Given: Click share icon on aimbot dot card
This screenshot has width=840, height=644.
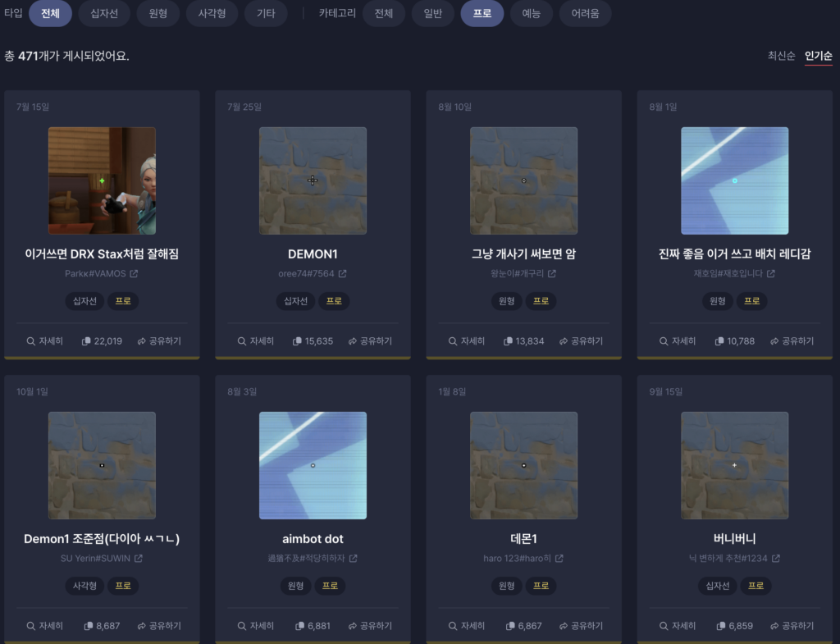Looking at the screenshot, I should (353, 626).
